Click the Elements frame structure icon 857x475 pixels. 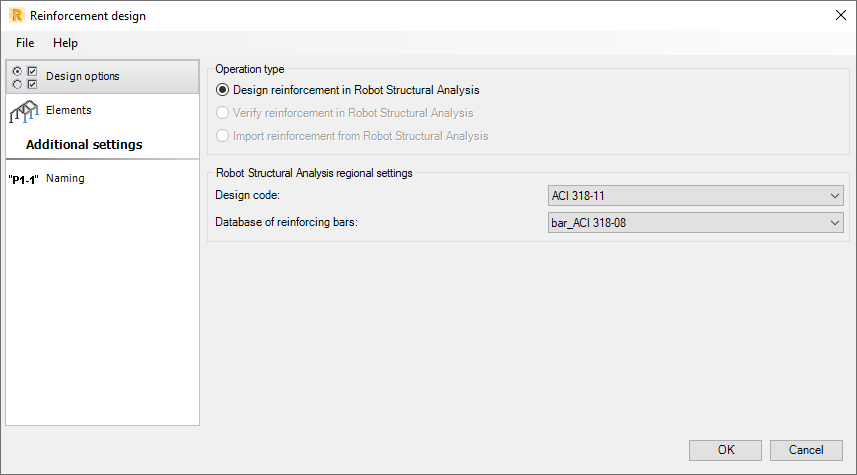click(23, 111)
